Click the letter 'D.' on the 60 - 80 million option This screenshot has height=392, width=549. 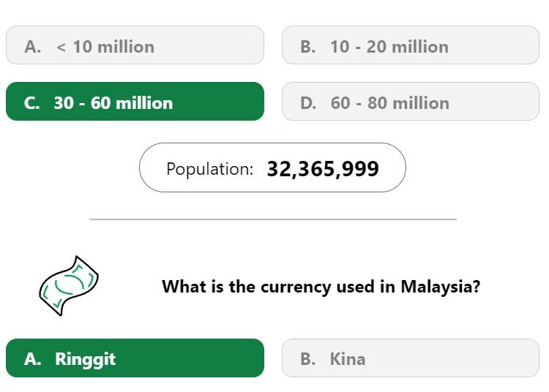pyautogui.click(x=308, y=103)
